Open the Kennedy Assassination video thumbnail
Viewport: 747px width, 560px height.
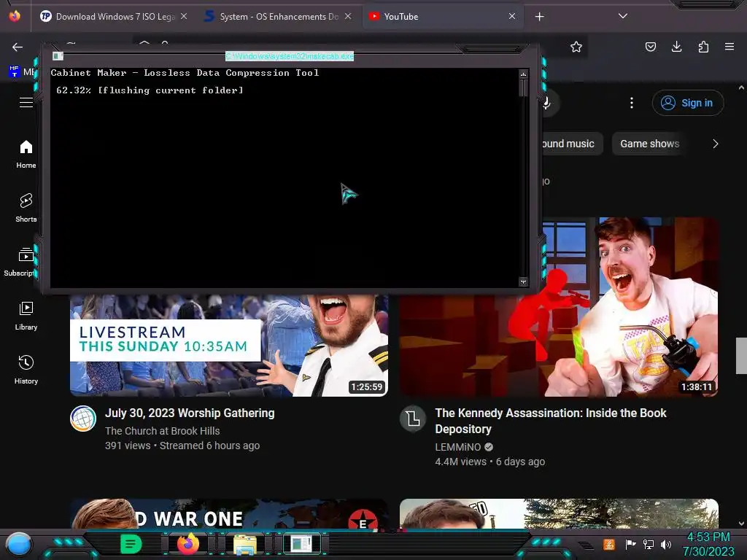pyautogui.click(x=630, y=307)
